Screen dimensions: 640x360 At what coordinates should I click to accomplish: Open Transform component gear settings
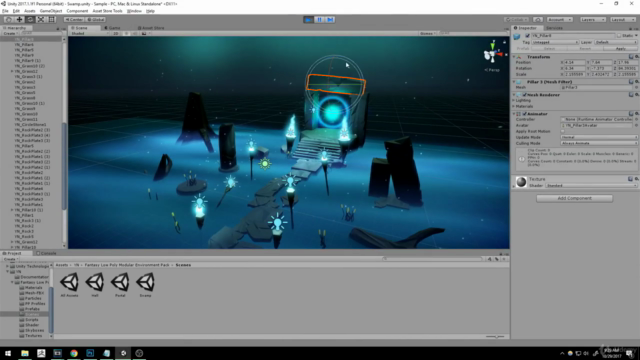click(636, 57)
